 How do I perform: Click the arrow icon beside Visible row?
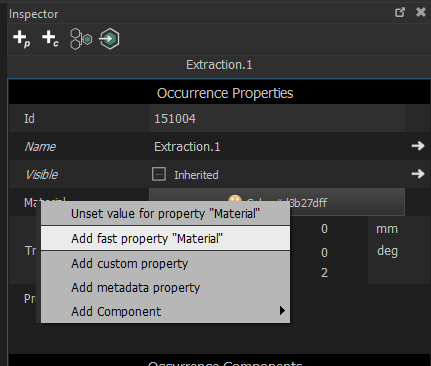click(418, 174)
